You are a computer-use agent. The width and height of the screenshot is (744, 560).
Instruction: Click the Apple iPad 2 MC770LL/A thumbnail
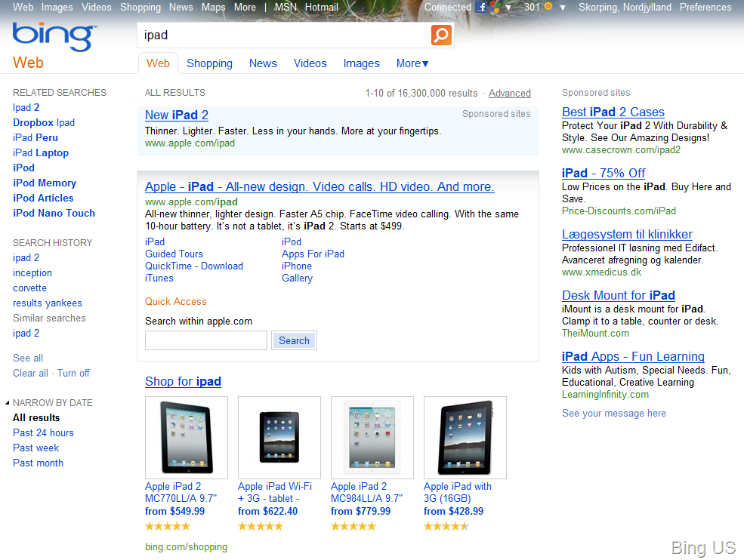coord(187,438)
